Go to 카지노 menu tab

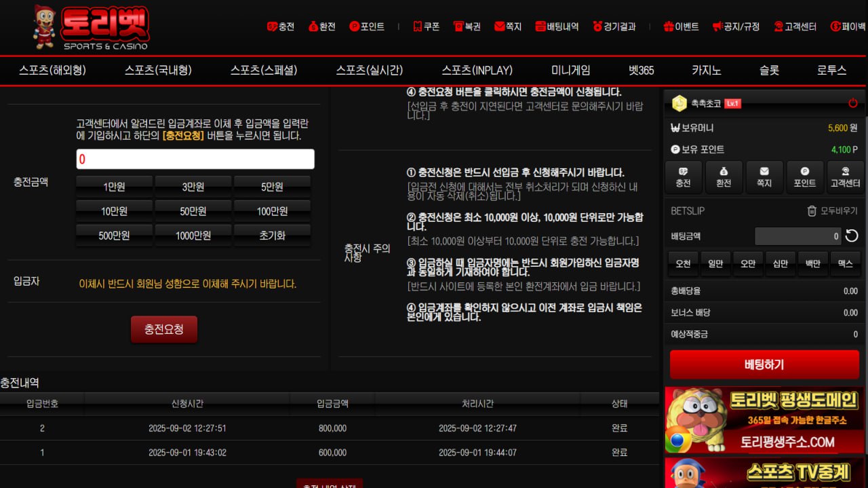pos(706,70)
